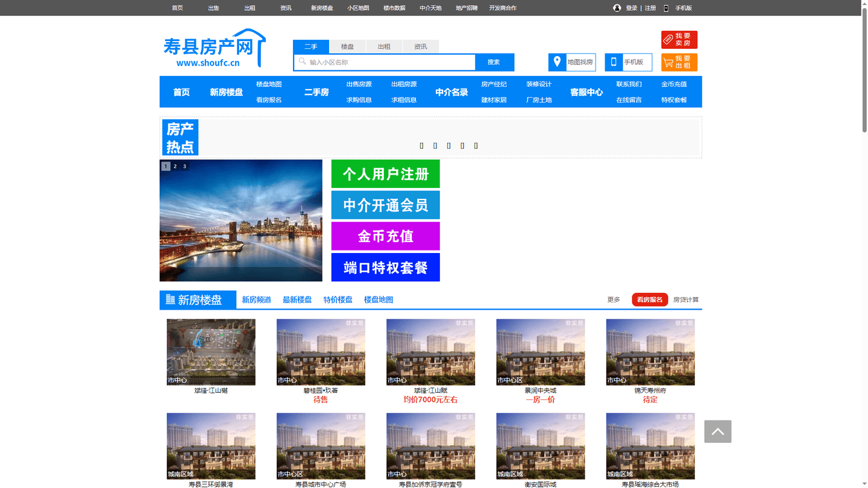Switch search to the 楼盘 tab
Viewport: 868px width, 488px height.
coord(347,46)
